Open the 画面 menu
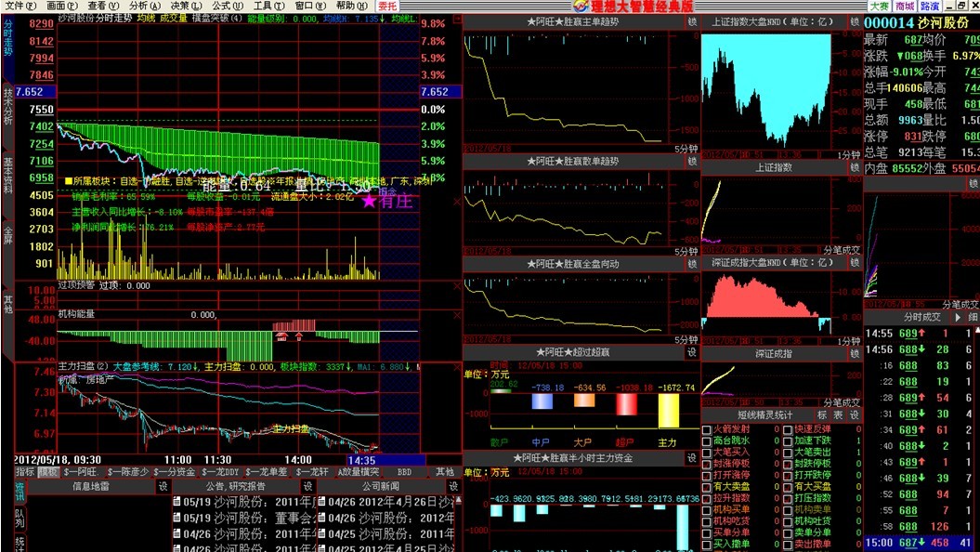The image size is (980, 552). coord(62,6)
